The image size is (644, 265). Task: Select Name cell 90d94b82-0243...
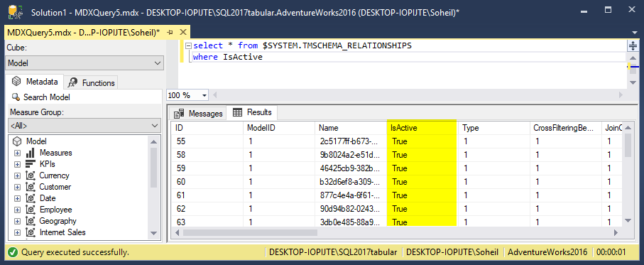[x=351, y=209]
